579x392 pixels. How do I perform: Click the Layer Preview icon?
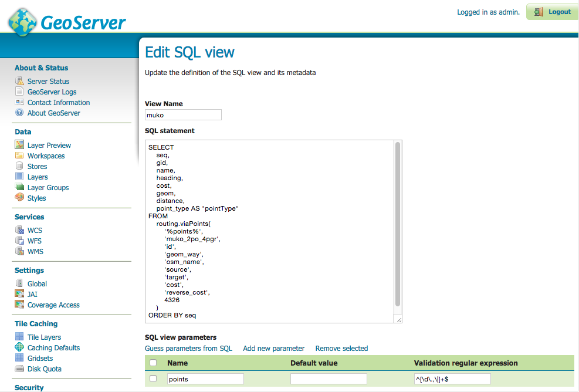click(x=19, y=146)
